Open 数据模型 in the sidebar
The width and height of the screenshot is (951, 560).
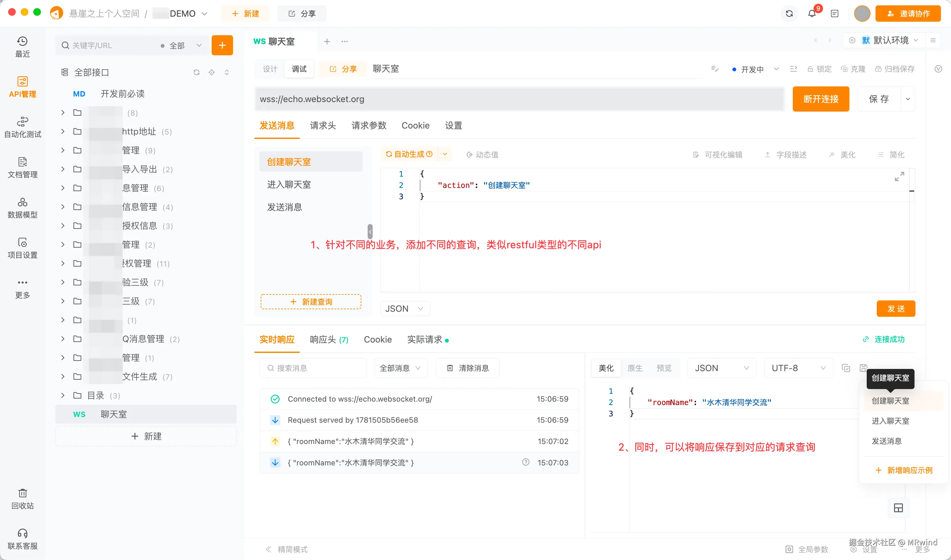click(22, 208)
